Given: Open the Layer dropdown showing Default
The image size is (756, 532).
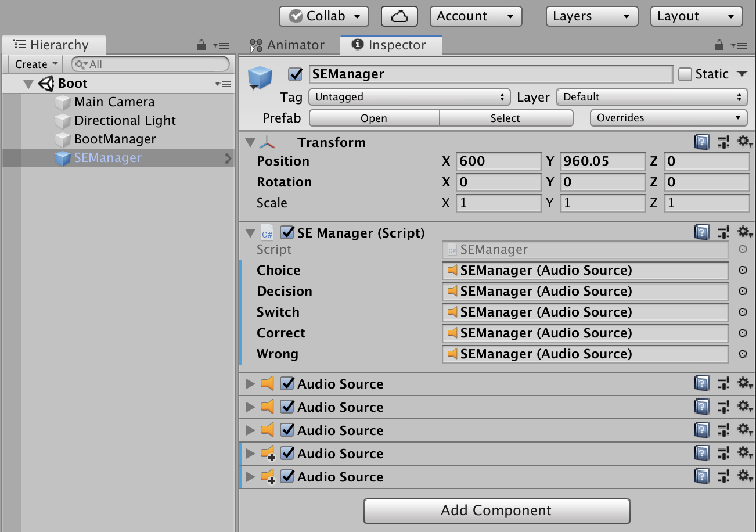Looking at the screenshot, I should [652, 97].
